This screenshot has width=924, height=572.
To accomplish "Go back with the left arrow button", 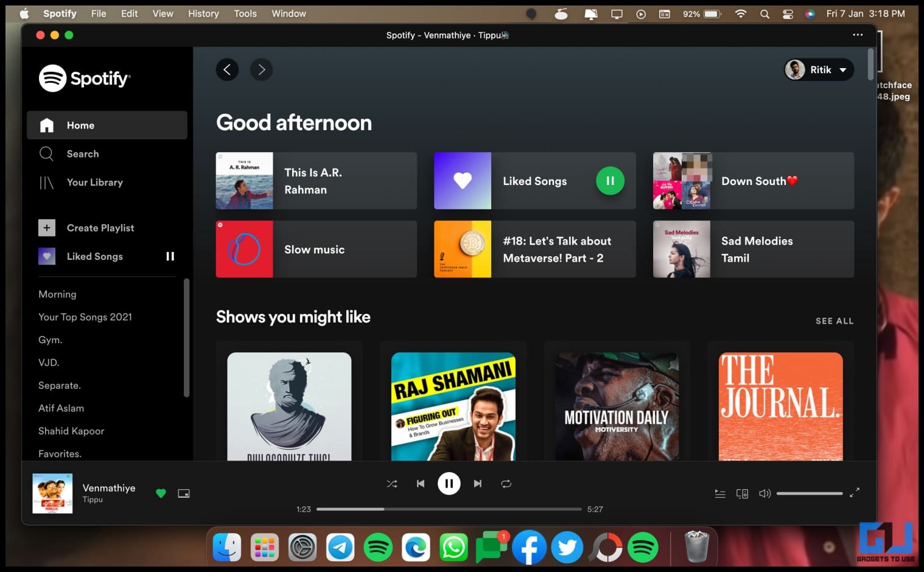I will coord(227,70).
